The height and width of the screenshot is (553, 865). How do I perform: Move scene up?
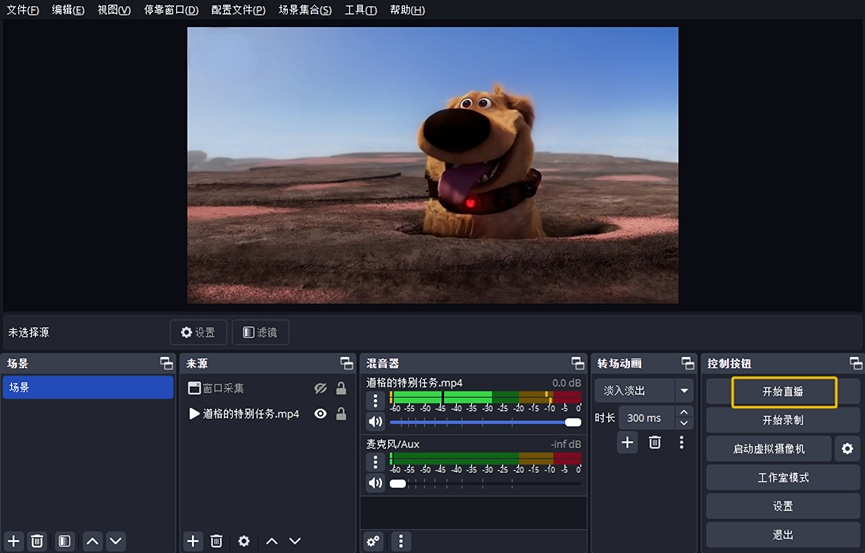point(93,541)
